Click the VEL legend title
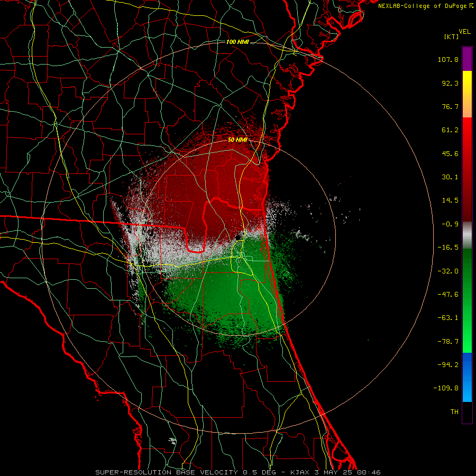 [464, 32]
